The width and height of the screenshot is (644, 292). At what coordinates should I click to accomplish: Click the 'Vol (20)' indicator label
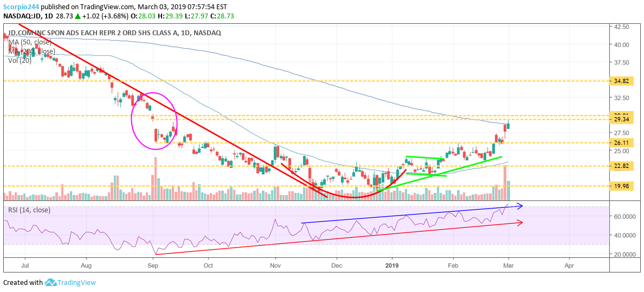coord(21,60)
